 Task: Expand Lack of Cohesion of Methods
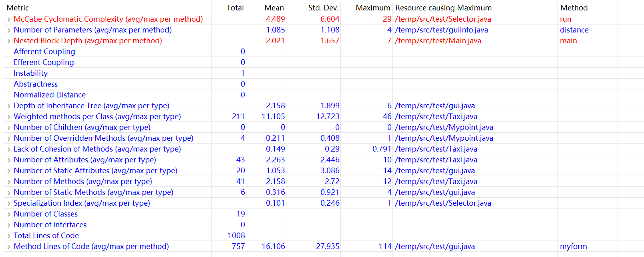[x=9, y=149]
